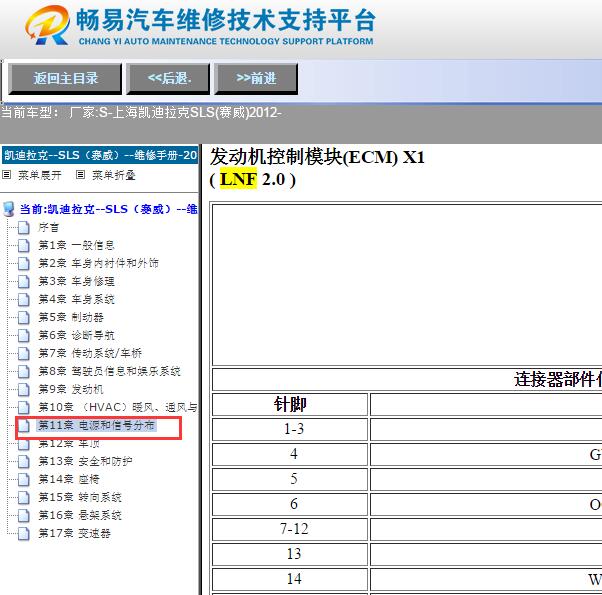602x595 pixels.
Task: Click the page icon beside 第7章
Action: click(24, 353)
